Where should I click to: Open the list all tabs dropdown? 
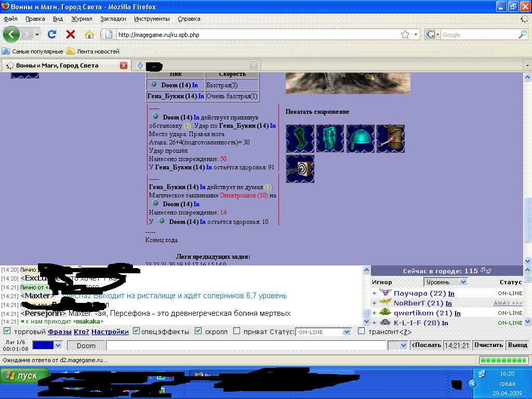tap(527, 65)
